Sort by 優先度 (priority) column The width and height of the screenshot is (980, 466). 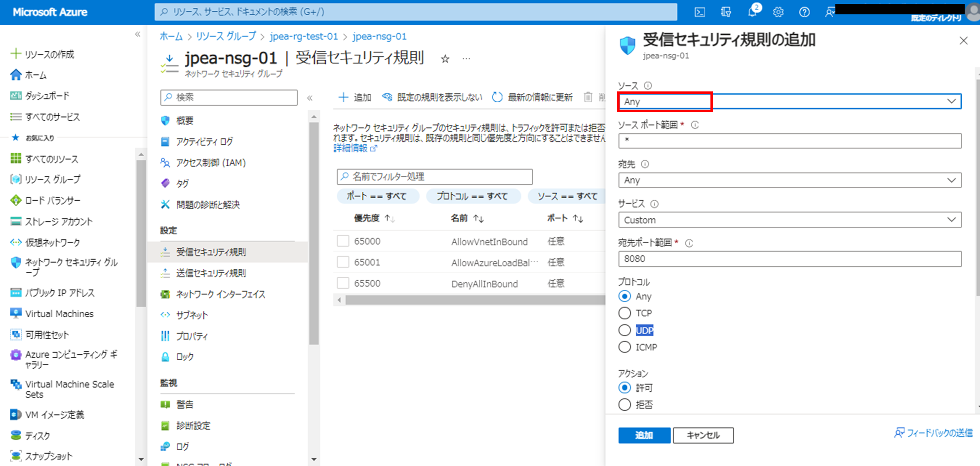(374, 218)
